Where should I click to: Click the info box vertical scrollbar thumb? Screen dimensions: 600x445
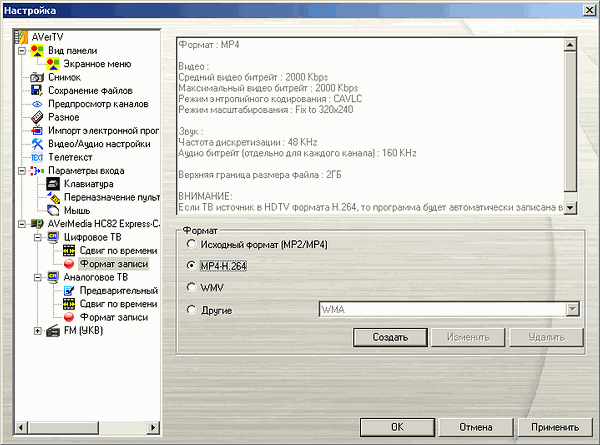click(570, 122)
